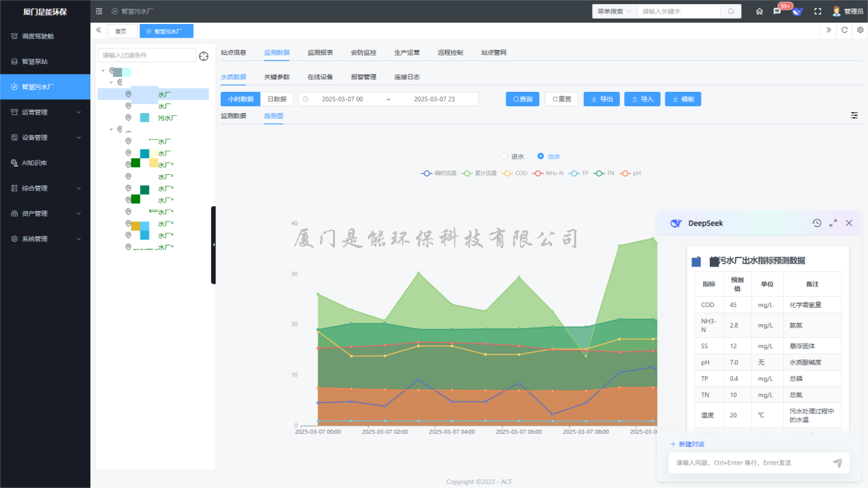Screen dimensions: 868x488
Task: Open the 生产运营 tab
Action: (407, 53)
